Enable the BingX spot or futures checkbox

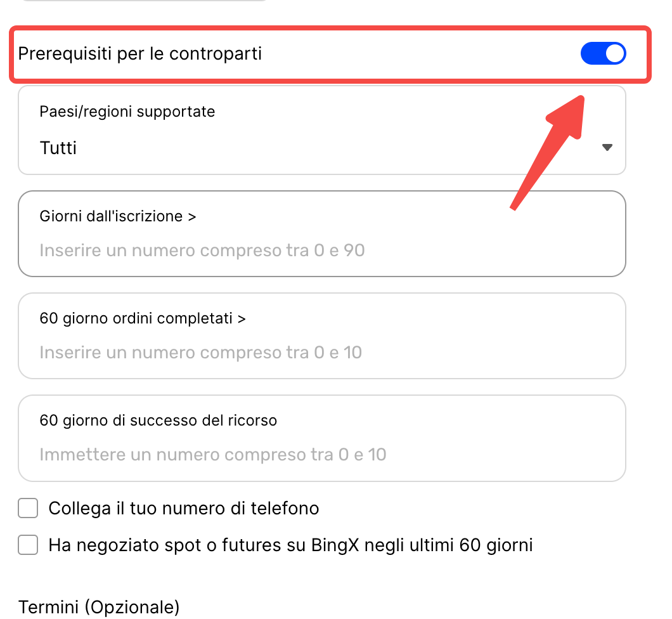click(x=28, y=545)
